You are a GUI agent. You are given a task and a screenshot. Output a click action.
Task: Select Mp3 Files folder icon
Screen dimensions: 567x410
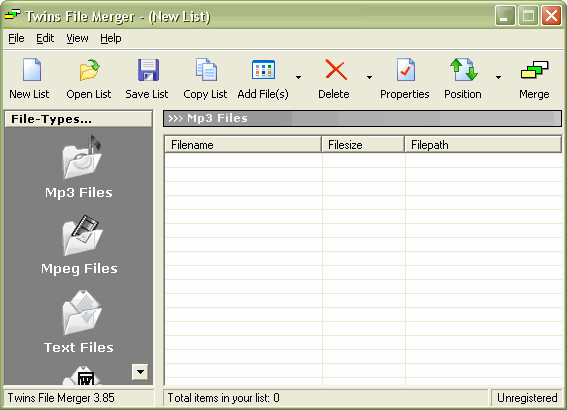[x=82, y=157]
